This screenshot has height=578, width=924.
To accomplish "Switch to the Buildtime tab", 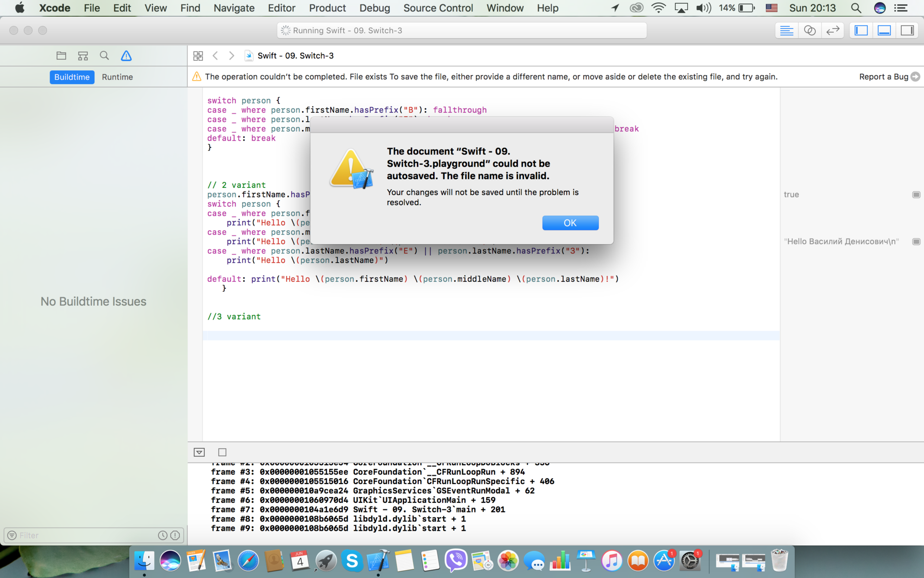I will coord(72,77).
